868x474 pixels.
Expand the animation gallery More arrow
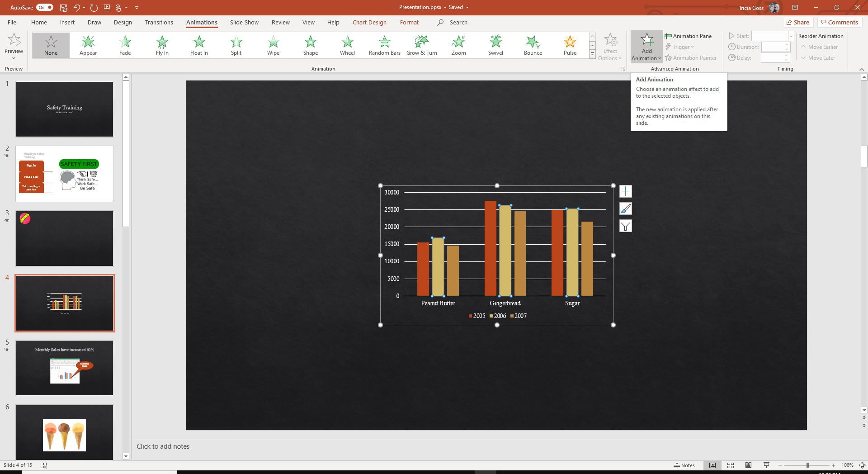tap(592, 54)
